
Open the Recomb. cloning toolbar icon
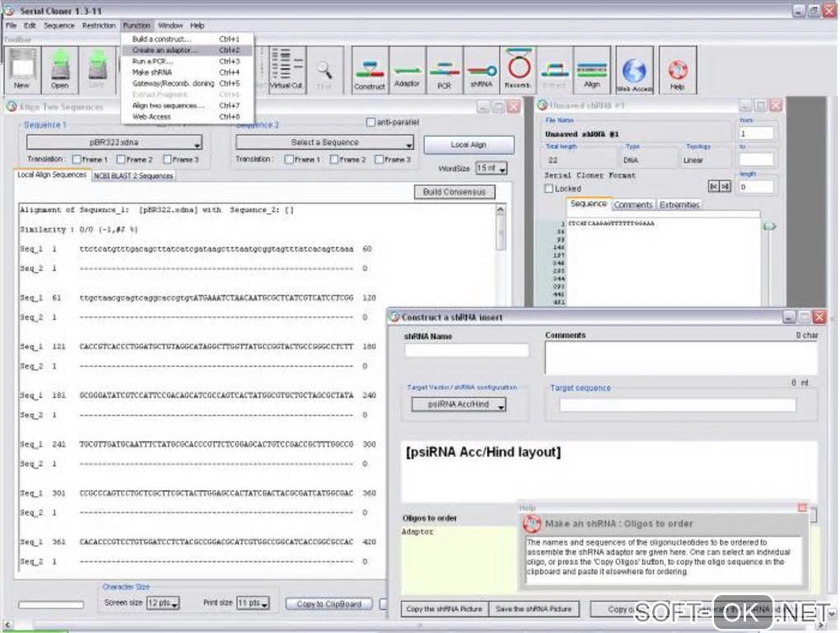(518, 70)
